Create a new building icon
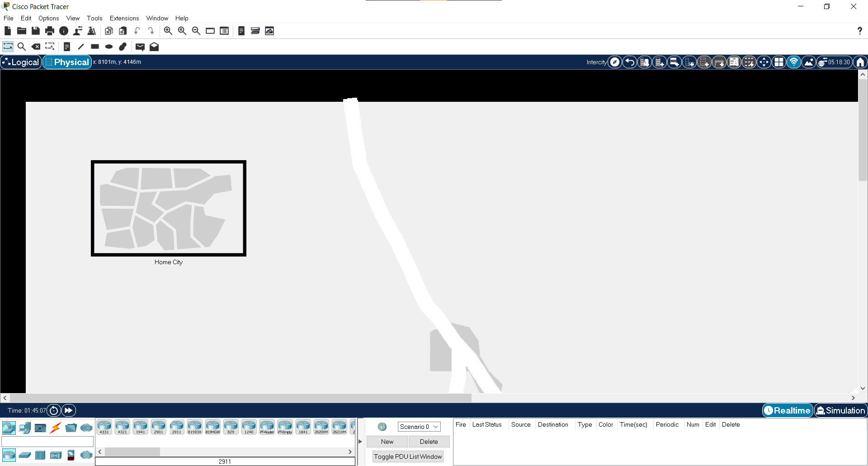868x466 pixels. pyautogui.click(x=660, y=62)
